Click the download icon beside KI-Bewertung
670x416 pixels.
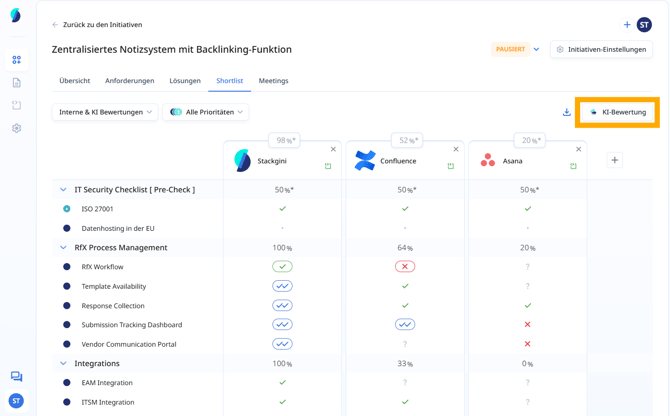tap(566, 113)
